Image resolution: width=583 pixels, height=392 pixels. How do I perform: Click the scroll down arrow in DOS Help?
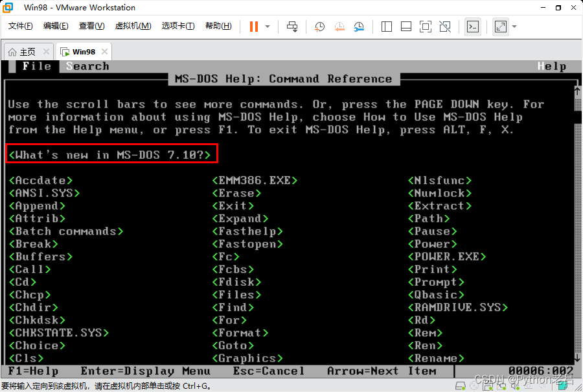pyautogui.click(x=577, y=358)
